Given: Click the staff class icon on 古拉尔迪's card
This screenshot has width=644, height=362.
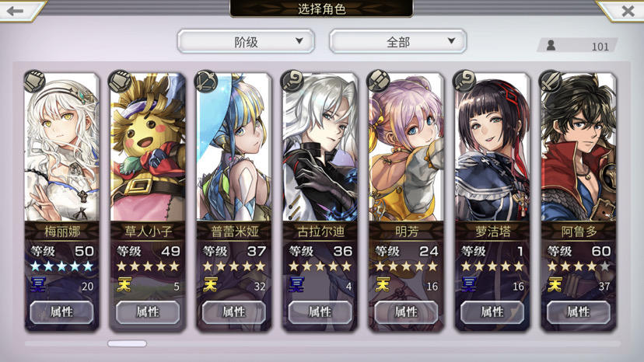Looking at the screenshot, I should click(x=292, y=81).
